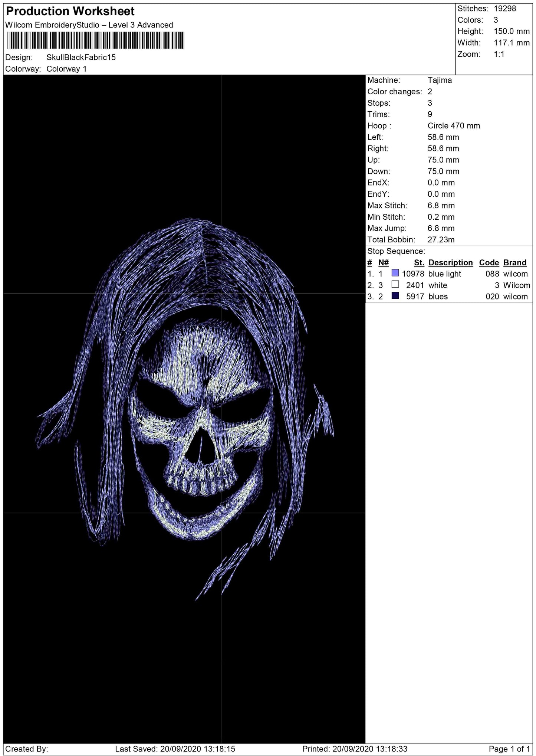Click the Tajima machine value

point(440,80)
